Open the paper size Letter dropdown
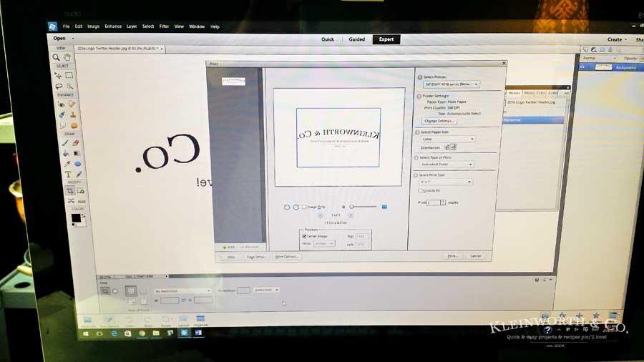644x362 pixels. [447, 139]
